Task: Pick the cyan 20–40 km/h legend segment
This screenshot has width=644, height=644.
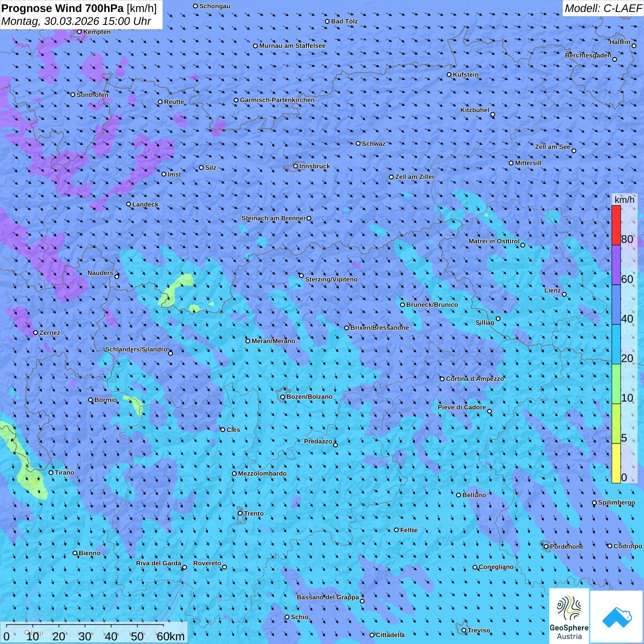Action: tap(616, 345)
